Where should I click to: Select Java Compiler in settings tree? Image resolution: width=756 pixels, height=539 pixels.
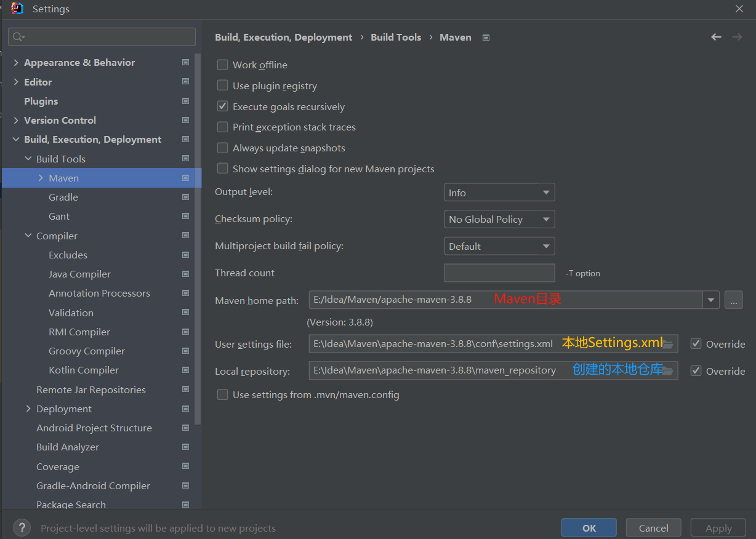[79, 274]
